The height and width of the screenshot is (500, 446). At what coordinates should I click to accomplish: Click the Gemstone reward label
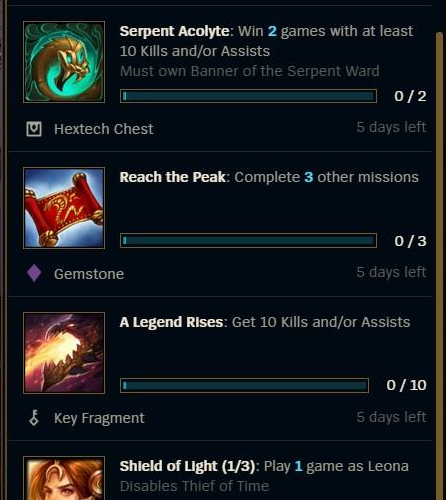coord(89,274)
